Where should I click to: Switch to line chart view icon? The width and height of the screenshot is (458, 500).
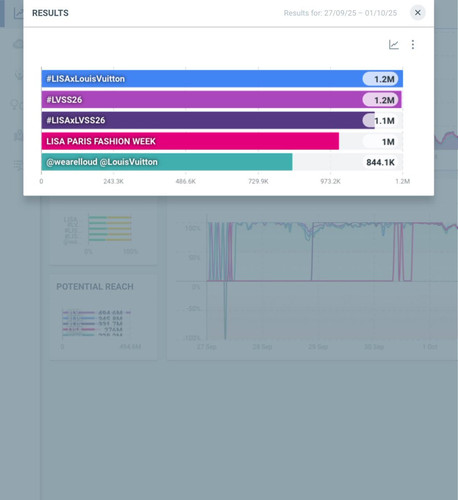tap(394, 45)
